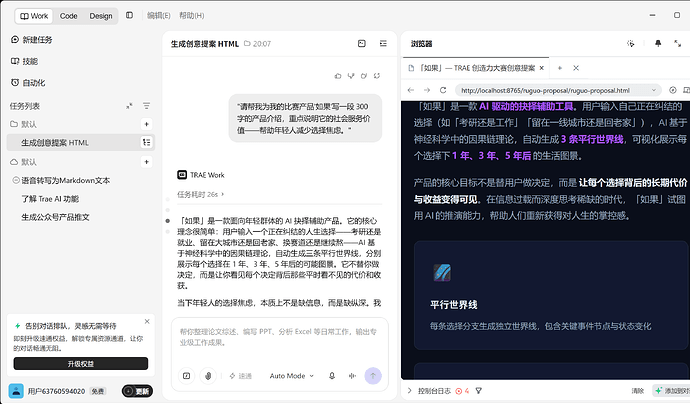Click the 更新 update button
The image size is (690, 404).
[137, 391]
